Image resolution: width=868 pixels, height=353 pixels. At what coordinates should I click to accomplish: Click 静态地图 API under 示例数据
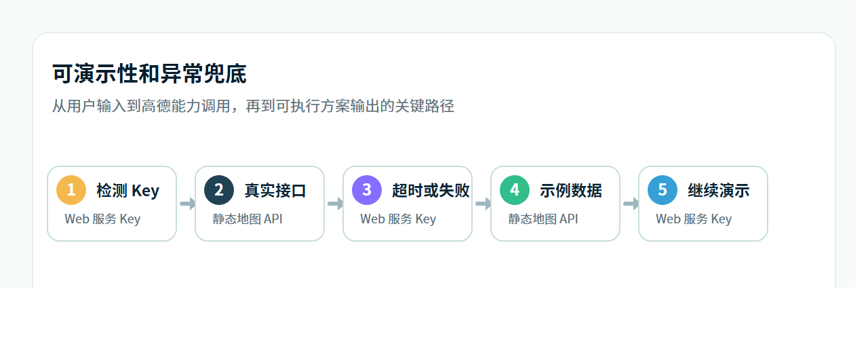(x=543, y=219)
